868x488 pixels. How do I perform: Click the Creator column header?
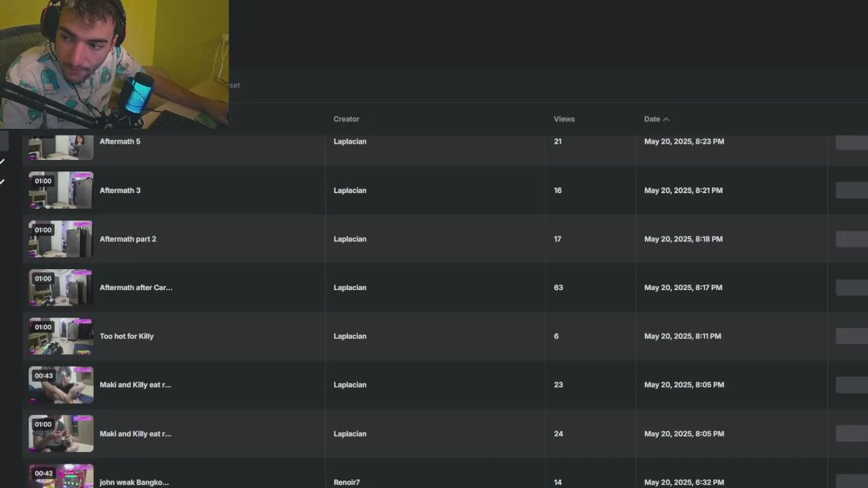point(347,119)
